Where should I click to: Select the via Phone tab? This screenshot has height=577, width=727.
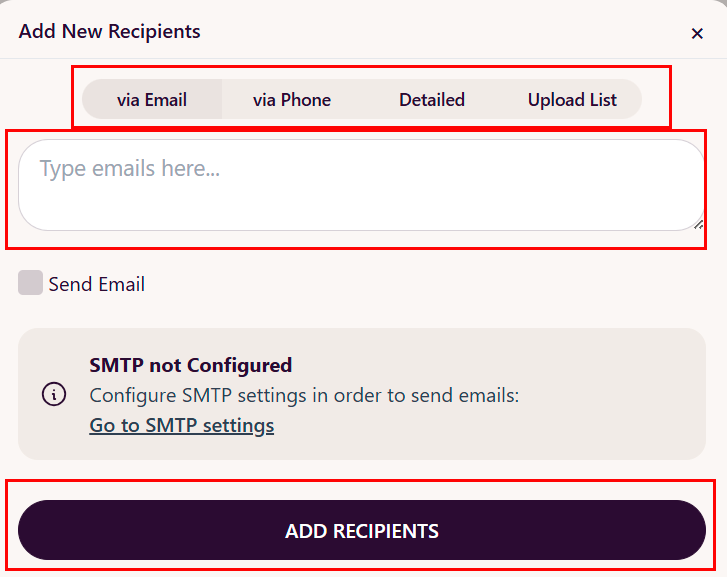pyautogui.click(x=292, y=100)
